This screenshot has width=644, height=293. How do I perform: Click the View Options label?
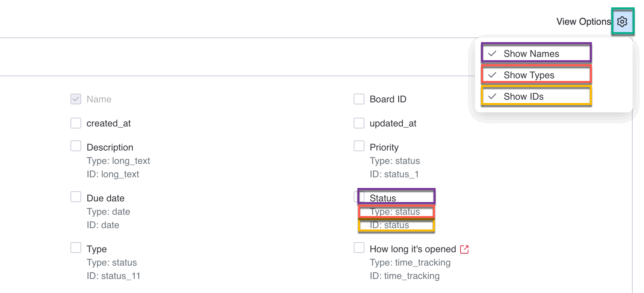tap(583, 21)
